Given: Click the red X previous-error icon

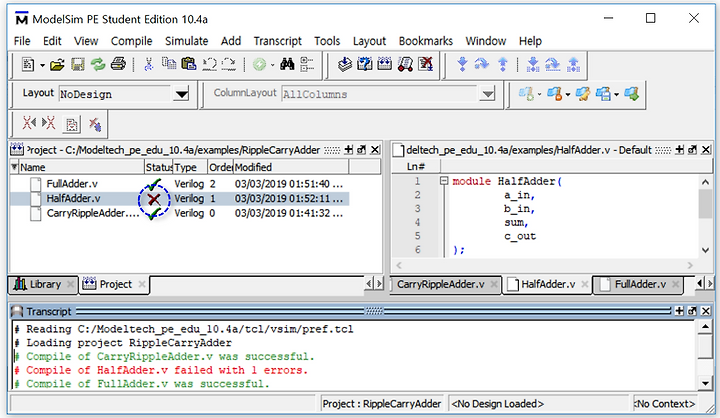Looking at the screenshot, I should pos(29,123).
